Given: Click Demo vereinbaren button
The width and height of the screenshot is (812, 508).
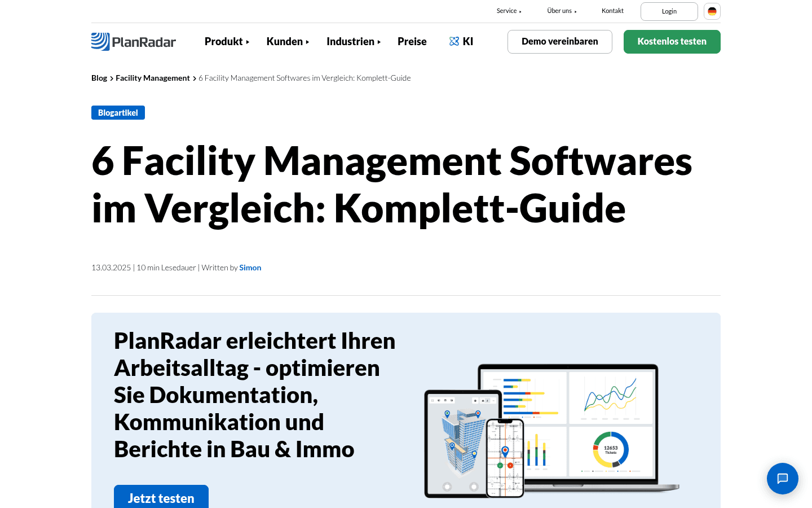Looking at the screenshot, I should [560, 42].
